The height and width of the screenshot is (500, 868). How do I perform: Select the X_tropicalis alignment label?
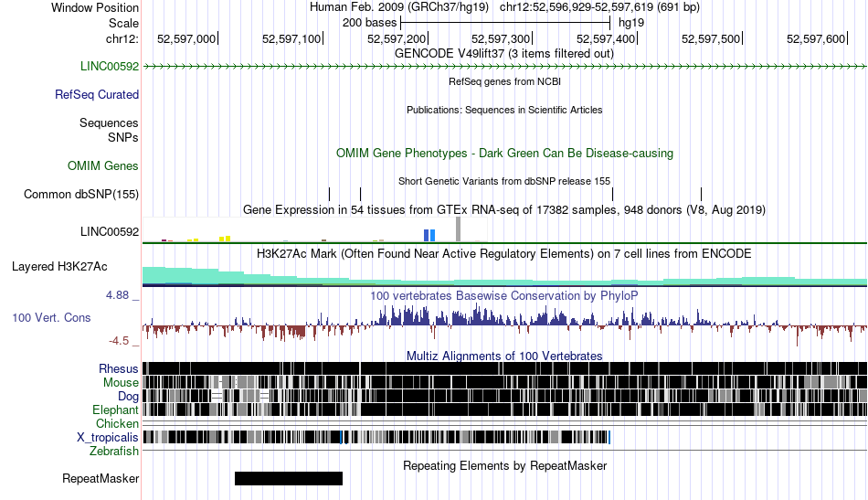pos(108,438)
